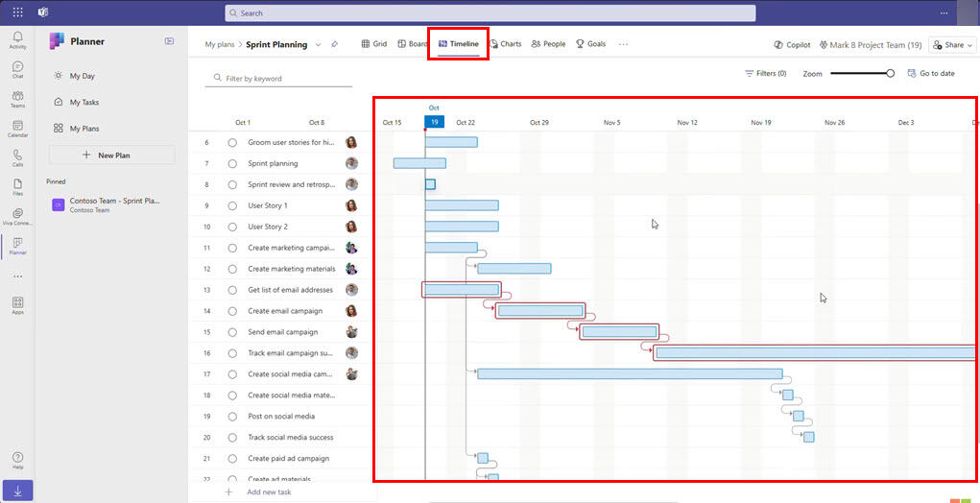
Task: Switch to People view
Action: point(548,44)
